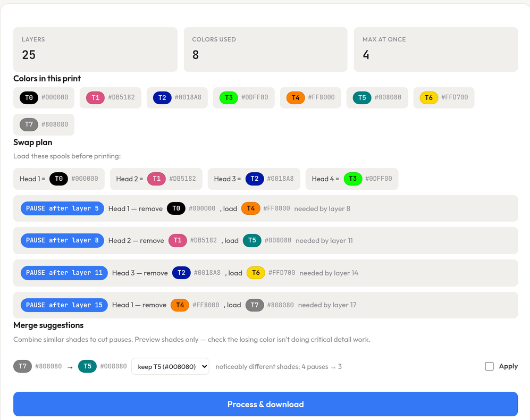The width and height of the screenshot is (530, 420).
Task: Tick the Apply checkbox for merge suggestion
Action: [x=489, y=366]
